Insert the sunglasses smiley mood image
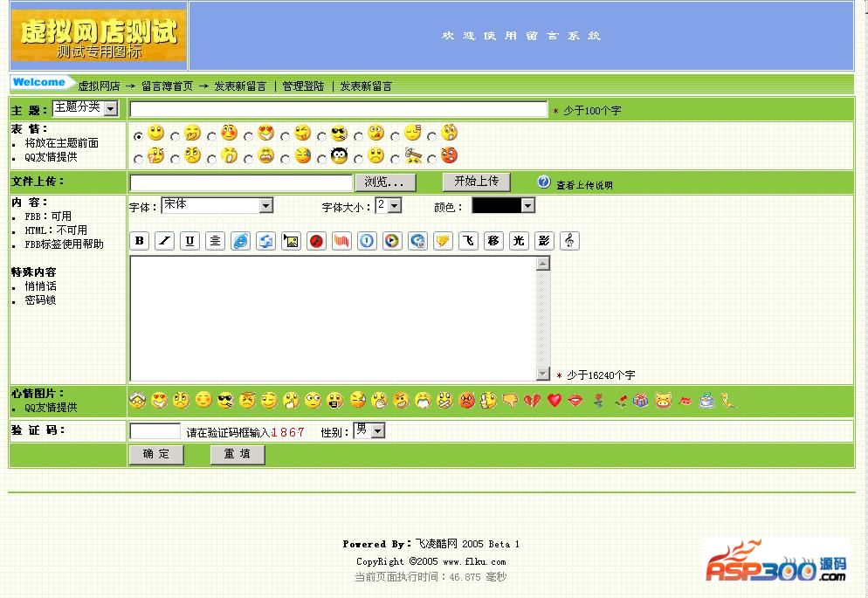868x598 pixels. (225, 400)
